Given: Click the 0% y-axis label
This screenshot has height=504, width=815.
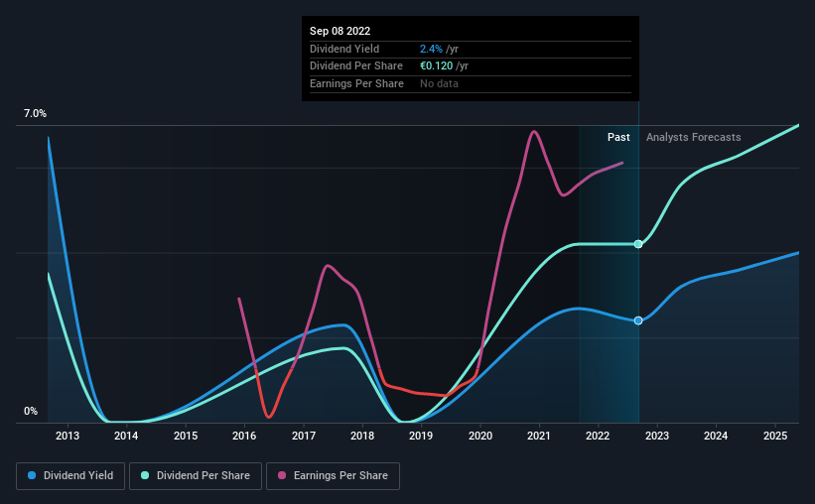Looking at the screenshot, I should 31,411.
